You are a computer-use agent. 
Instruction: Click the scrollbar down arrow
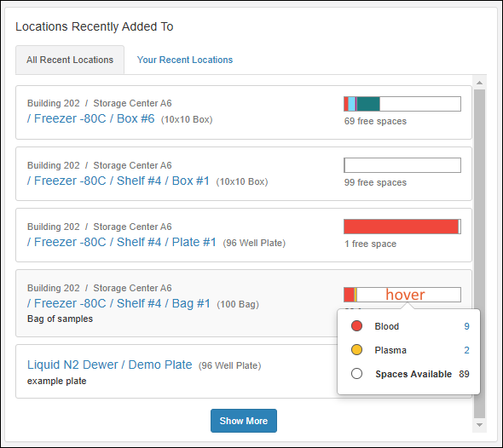480,425
